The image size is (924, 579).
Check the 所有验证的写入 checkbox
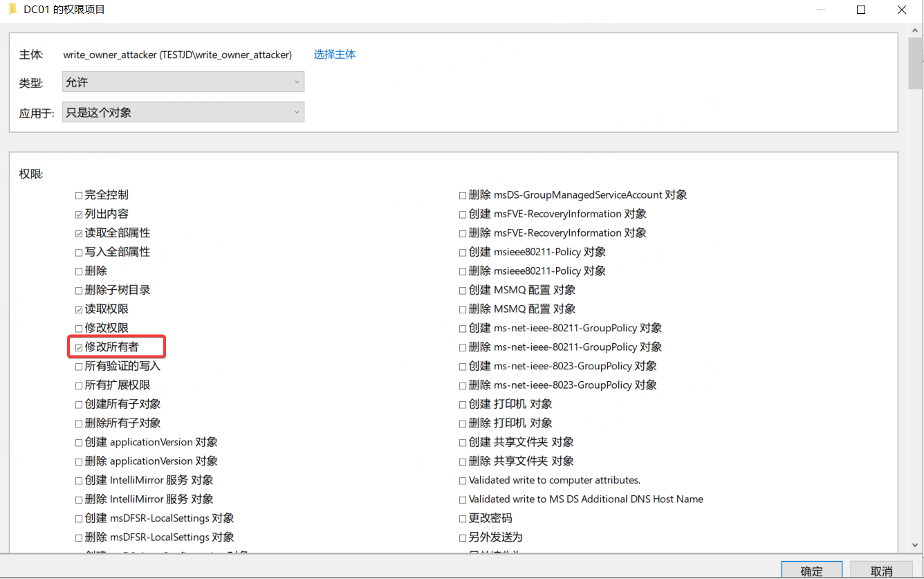coord(79,367)
